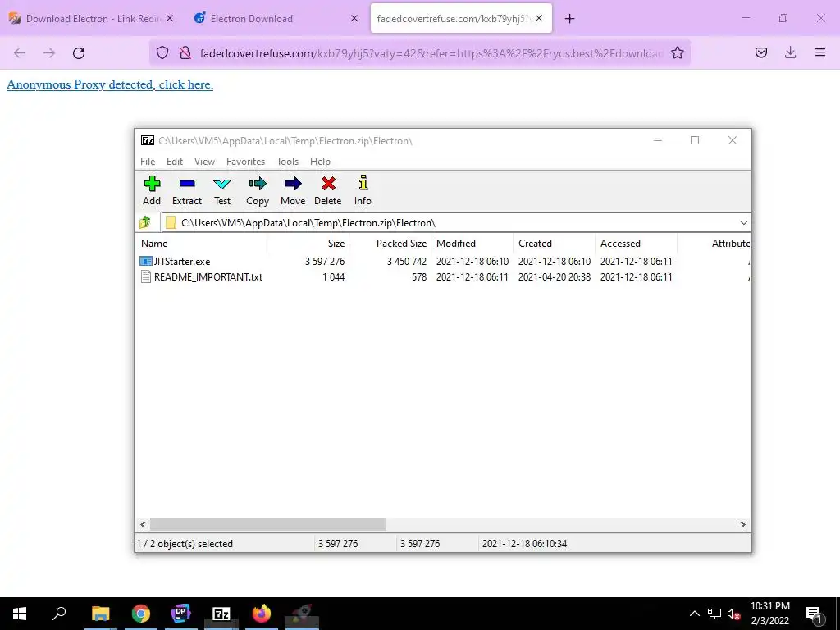Open the Edit menu in 7-Zip
The height and width of the screenshot is (630, 840).
point(175,162)
